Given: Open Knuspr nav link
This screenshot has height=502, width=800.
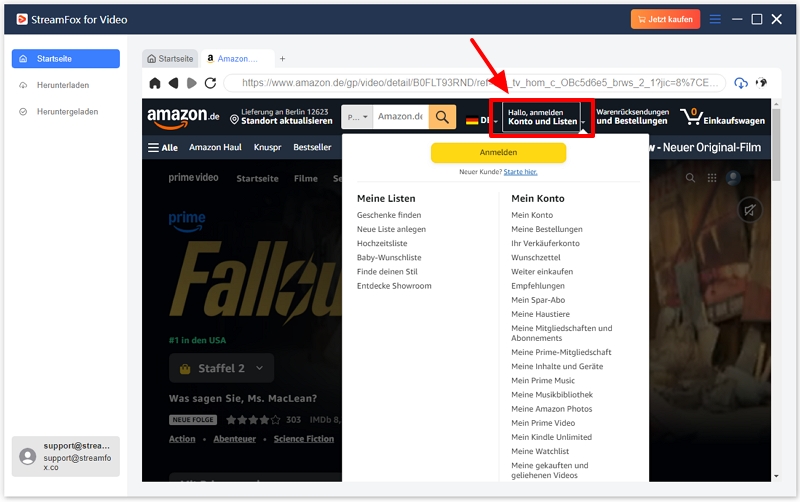Looking at the screenshot, I should [x=267, y=147].
